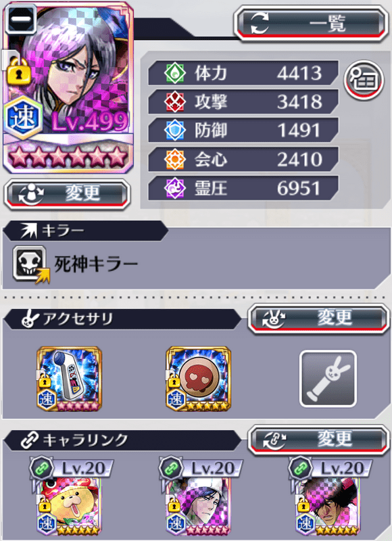Select the 攻撃 attack stat row
392x541 pixels.
(x=243, y=102)
